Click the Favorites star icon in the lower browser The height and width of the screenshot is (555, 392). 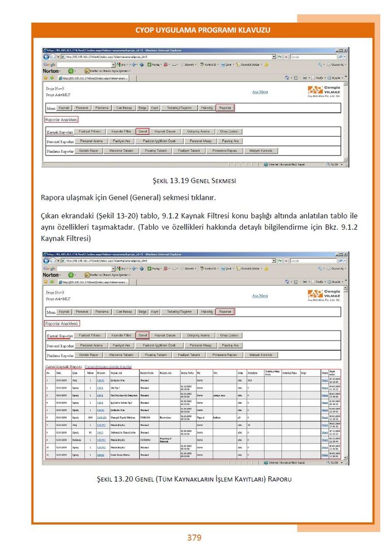[46, 282]
